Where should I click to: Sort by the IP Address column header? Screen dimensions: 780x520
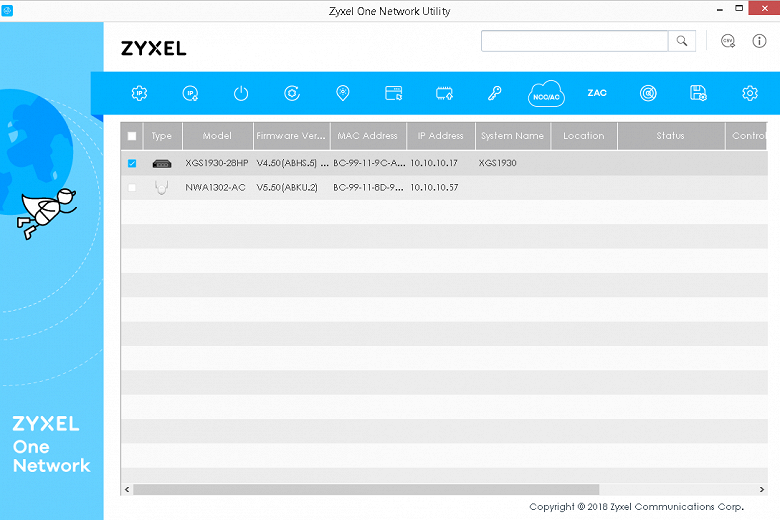pyautogui.click(x=441, y=136)
